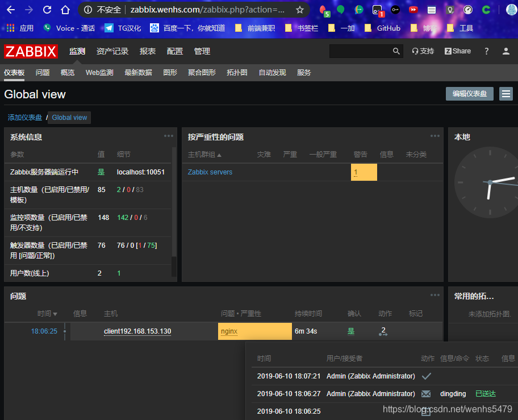Screen dimensions: 518x420
Task: Bookmark page with the star icon
Action: [300, 10]
